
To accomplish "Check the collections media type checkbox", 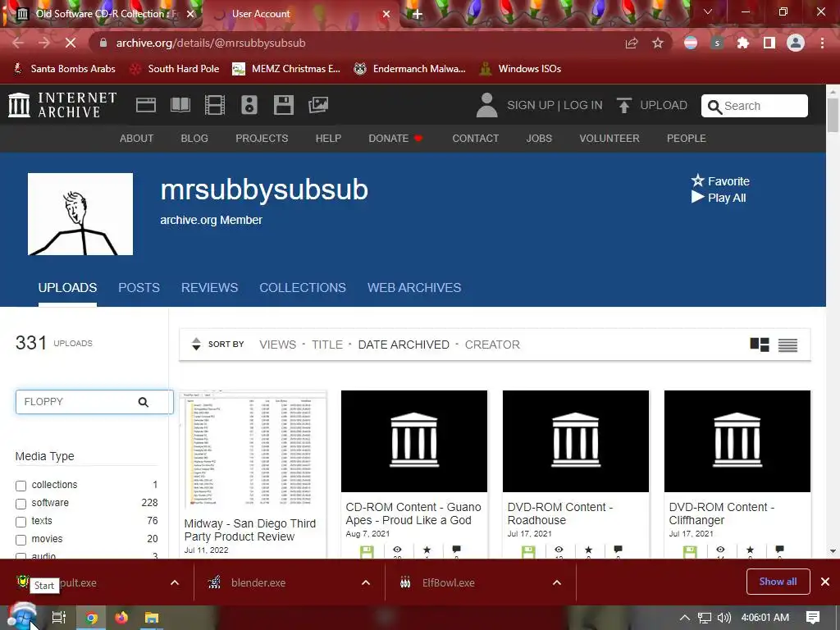I will coord(21,486).
